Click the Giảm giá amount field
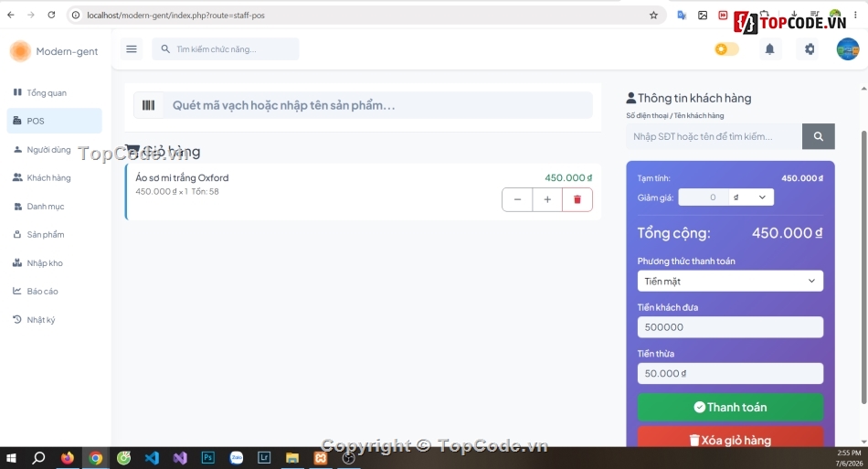Image resolution: width=868 pixels, height=469 pixels. pyautogui.click(x=703, y=197)
